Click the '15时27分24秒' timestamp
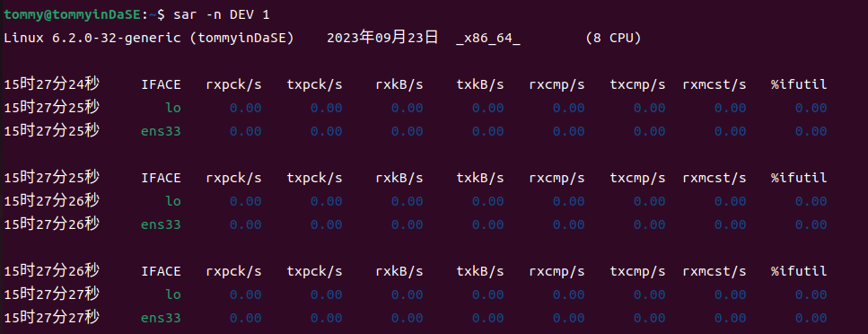Screen dimensions: 868x334 coord(51,84)
